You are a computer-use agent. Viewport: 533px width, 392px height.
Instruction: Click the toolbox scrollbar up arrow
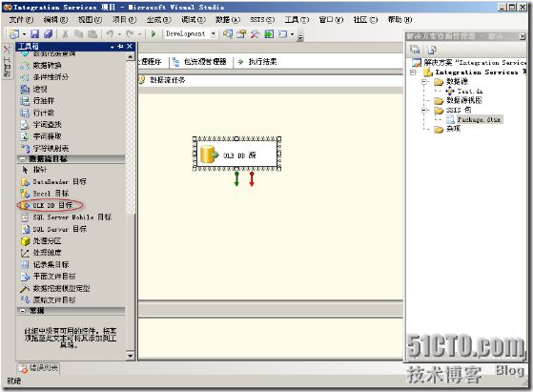131,57
